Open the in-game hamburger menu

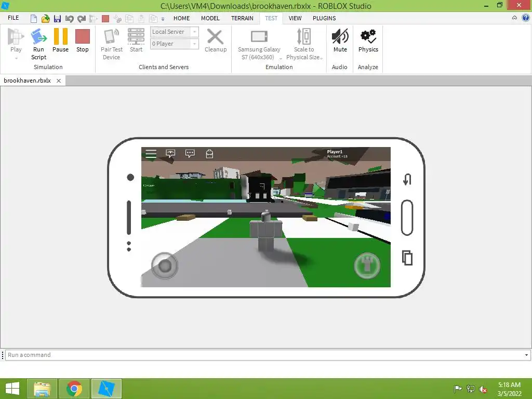pos(151,154)
